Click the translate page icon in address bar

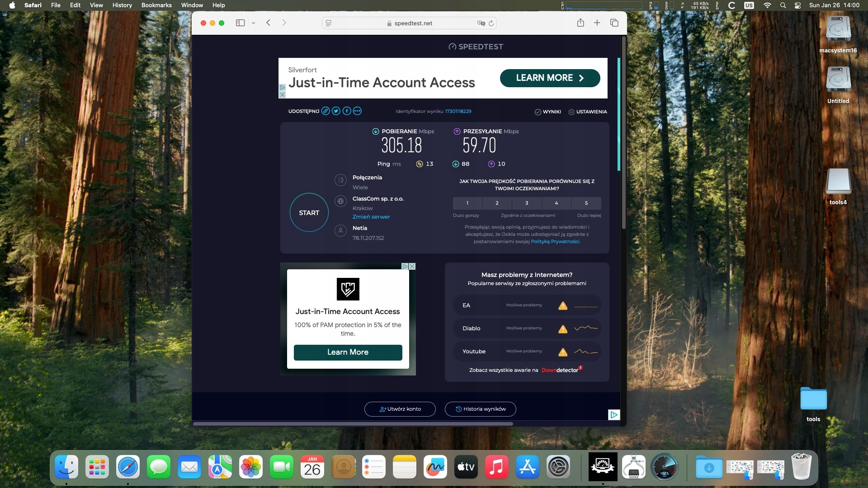tap(481, 23)
